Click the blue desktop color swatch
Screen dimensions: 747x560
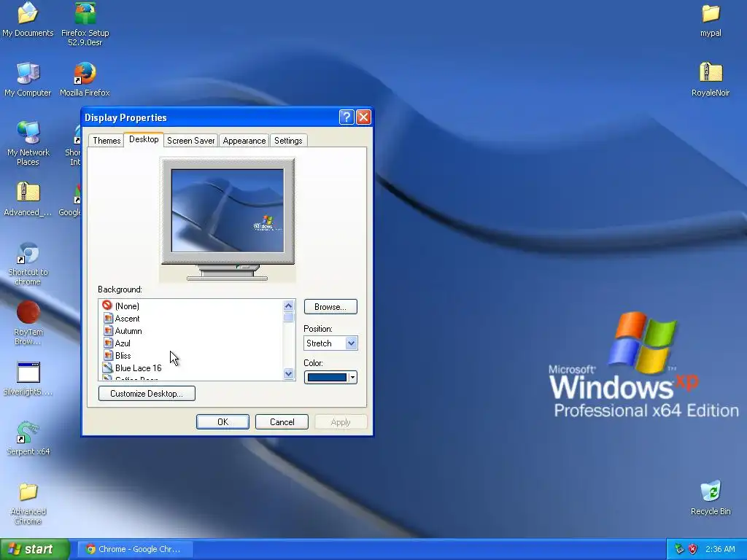tap(327, 377)
